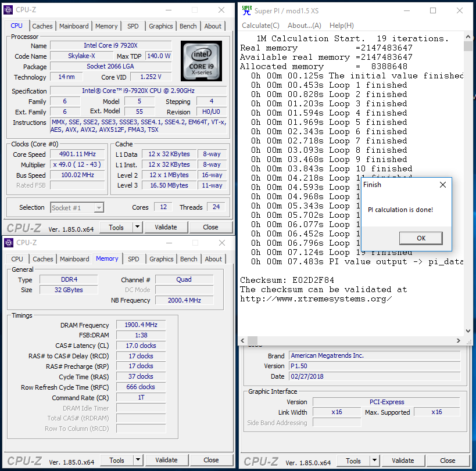Screen dimensions: 476x471
Task: Expand the Tools dropdown arrow in the CPU window
Action: pos(138,227)
